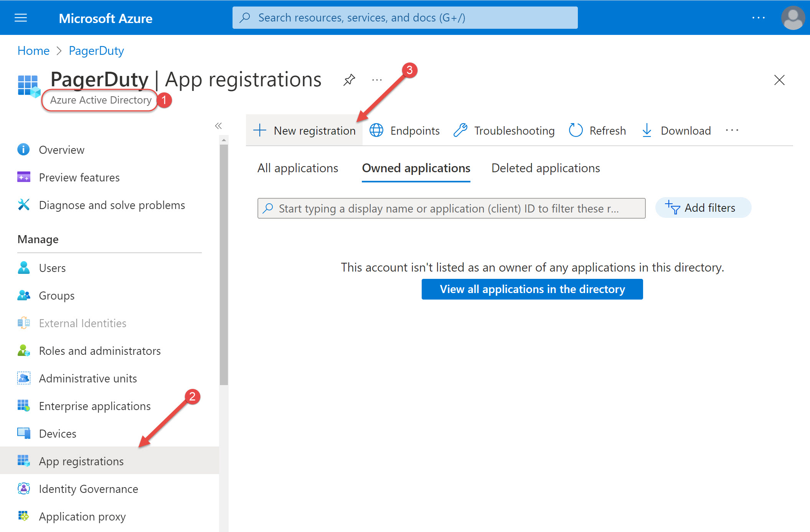Viewport: 810px width, 532px height.
Task: Click the Troubleshooting wrench icon
Action: 460,130
